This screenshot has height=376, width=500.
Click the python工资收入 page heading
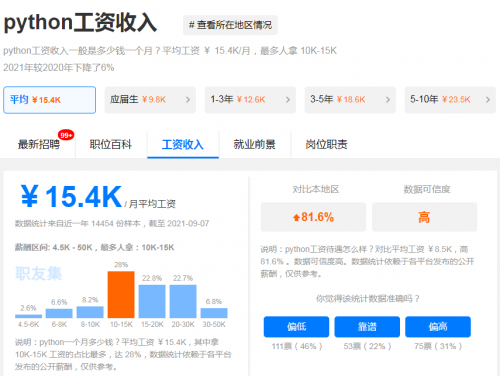80,23
